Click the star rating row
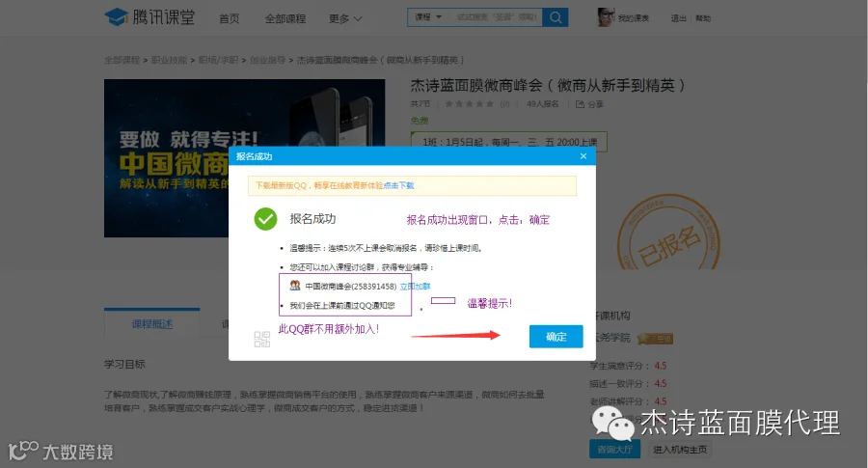The image size is (868, 468). pyautogui.click(x=469, y=104)
